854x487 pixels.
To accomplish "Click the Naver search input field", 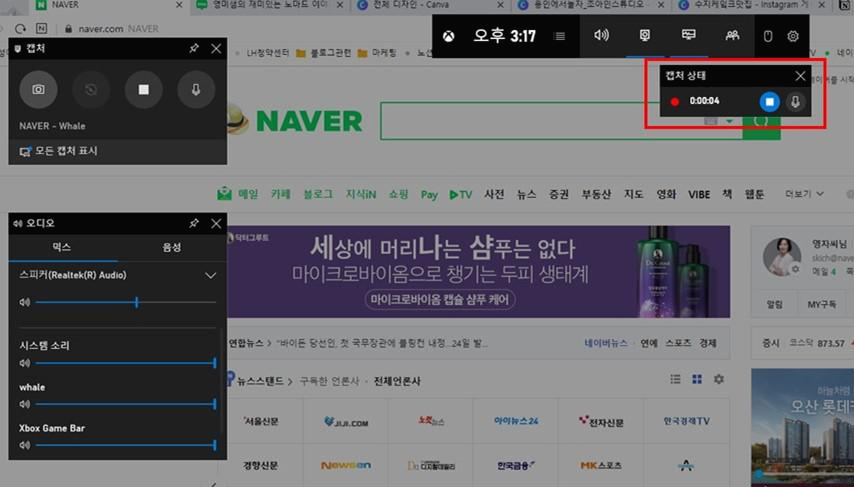I will (561, 121).
